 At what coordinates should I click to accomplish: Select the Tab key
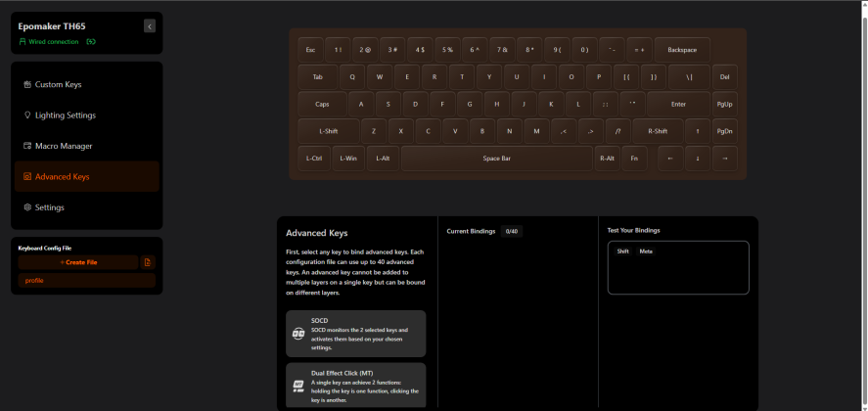tap(318, 77)
